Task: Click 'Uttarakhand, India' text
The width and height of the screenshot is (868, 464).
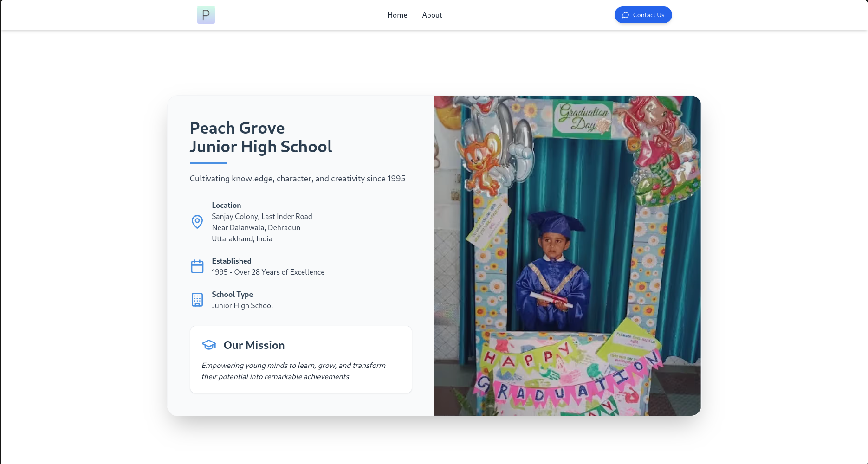Action: [x=242, y=238]
